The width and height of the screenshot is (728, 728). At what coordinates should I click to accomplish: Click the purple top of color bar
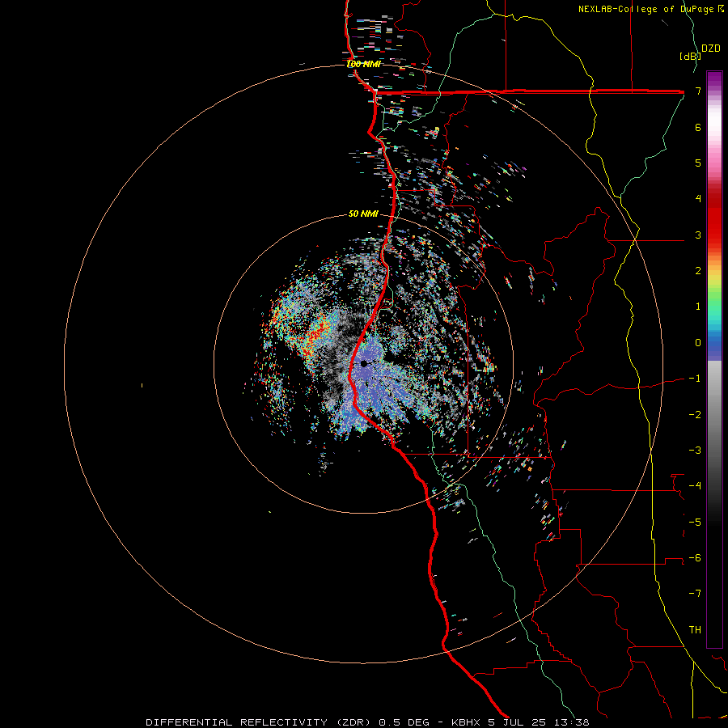click(x=714, y=79)
